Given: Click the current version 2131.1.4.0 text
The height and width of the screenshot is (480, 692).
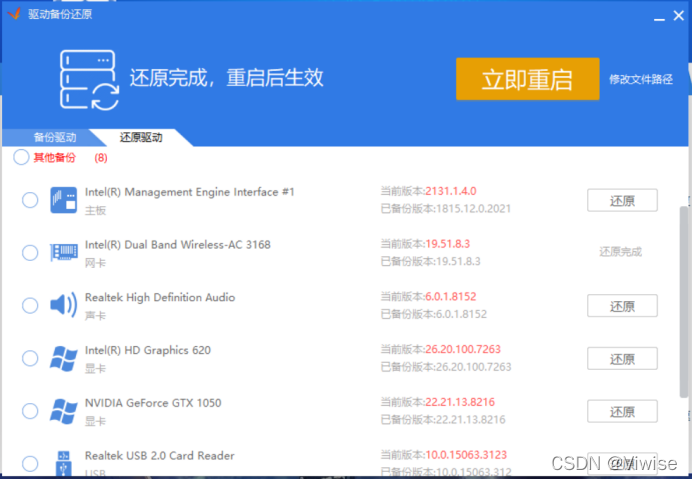Looking at the screenshot, I should tap(451, 191).
